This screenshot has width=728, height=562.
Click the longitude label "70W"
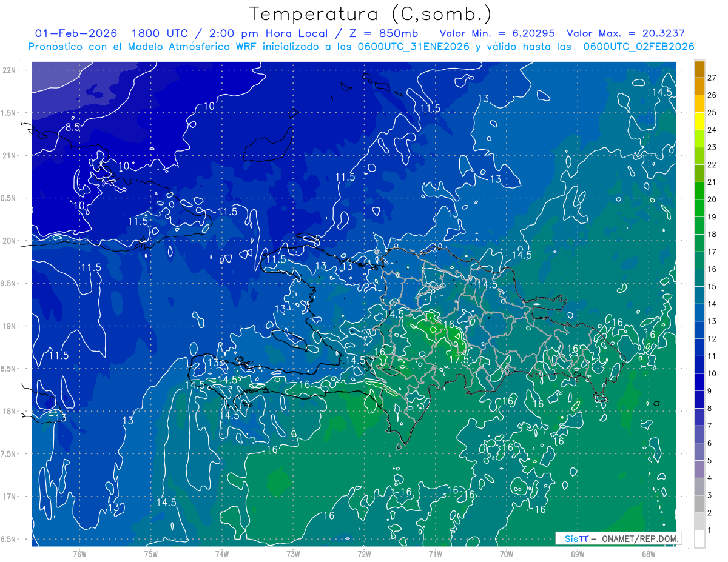(507, 554)
